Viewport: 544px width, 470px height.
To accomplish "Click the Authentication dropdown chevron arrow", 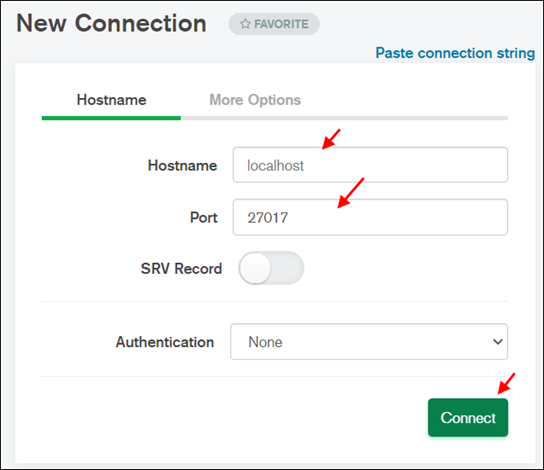I will (x=498, y=342).
